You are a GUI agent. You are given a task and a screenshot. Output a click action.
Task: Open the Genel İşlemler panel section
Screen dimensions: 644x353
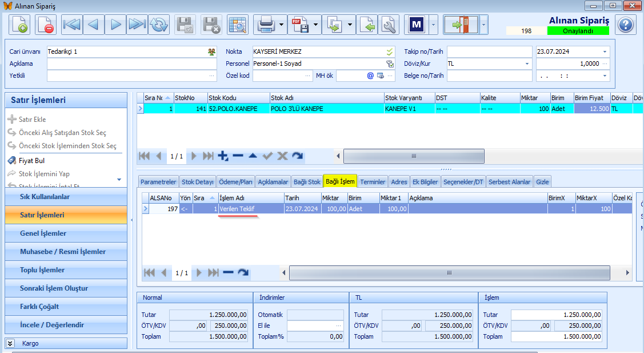[x=66, y=233]
